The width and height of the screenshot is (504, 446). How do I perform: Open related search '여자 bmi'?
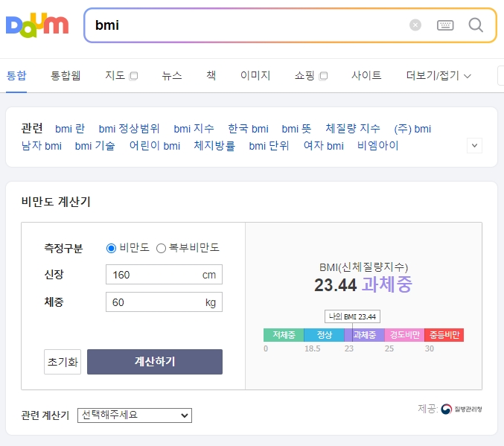(324, 146)
